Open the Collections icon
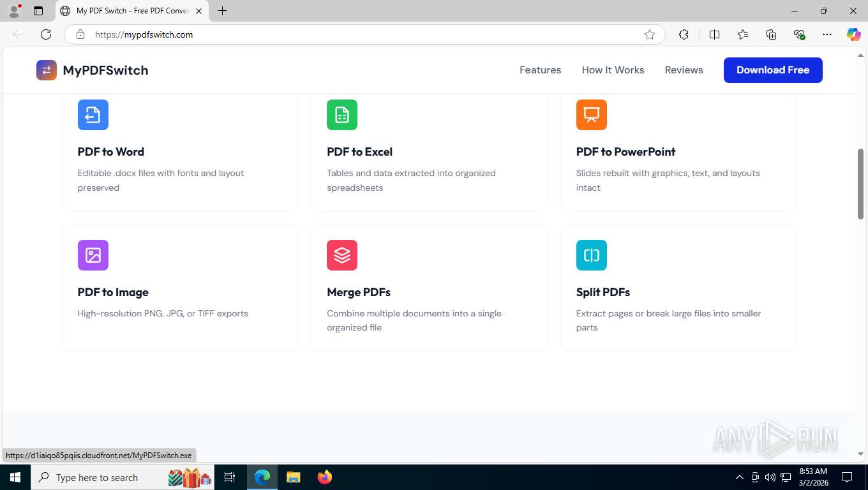The image size is (868, 490). point(771,34)
